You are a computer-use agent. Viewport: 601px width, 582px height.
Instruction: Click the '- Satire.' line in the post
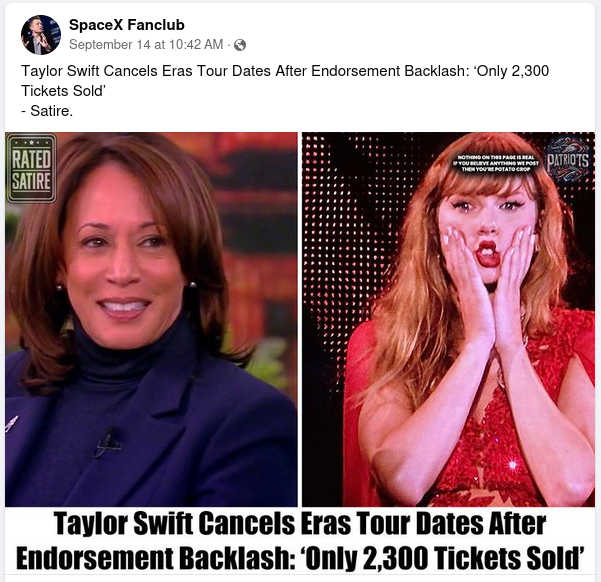(x=47, y=111)
